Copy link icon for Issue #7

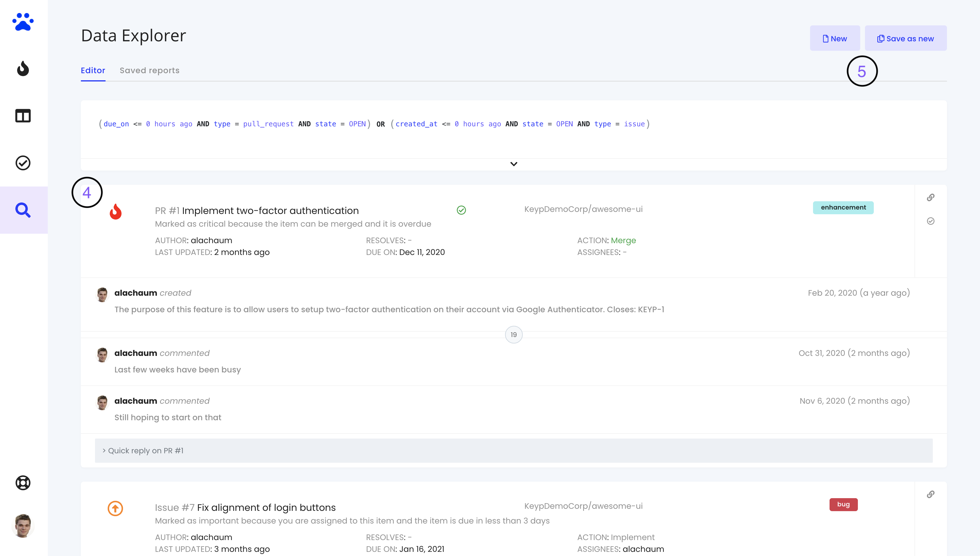(930, 495)
